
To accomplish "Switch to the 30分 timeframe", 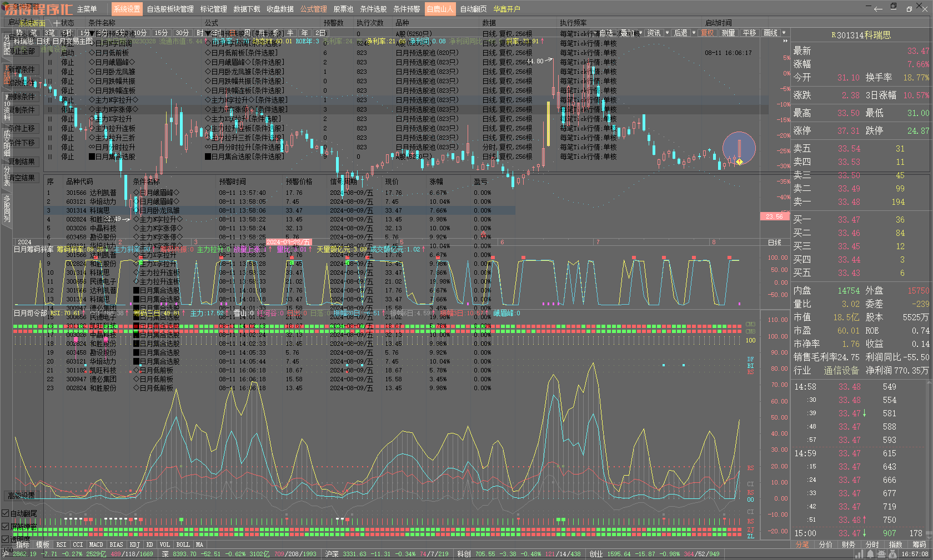I will coord(182,33).
